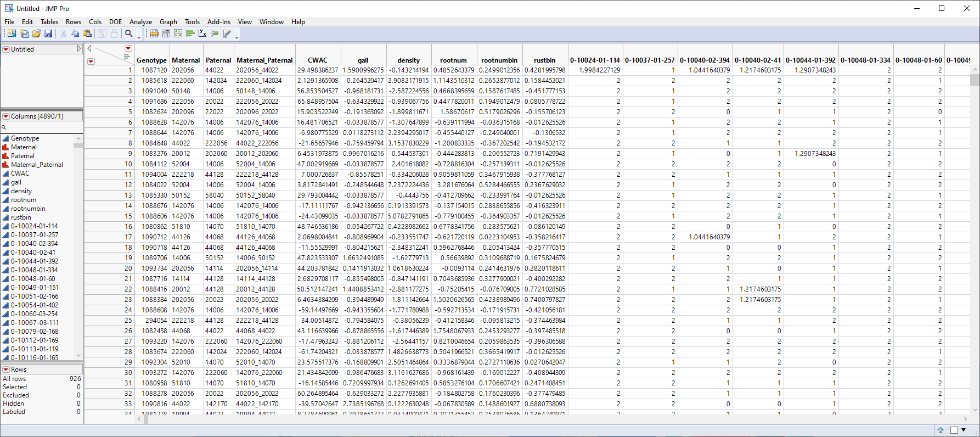Save the table with the floppy disk icon
The image size is (980, 437).
tap(48, 33)
